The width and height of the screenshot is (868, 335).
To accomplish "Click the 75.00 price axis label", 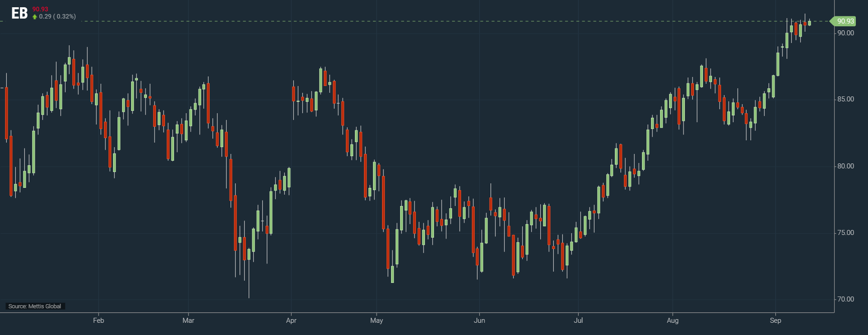I will [845, 233].
